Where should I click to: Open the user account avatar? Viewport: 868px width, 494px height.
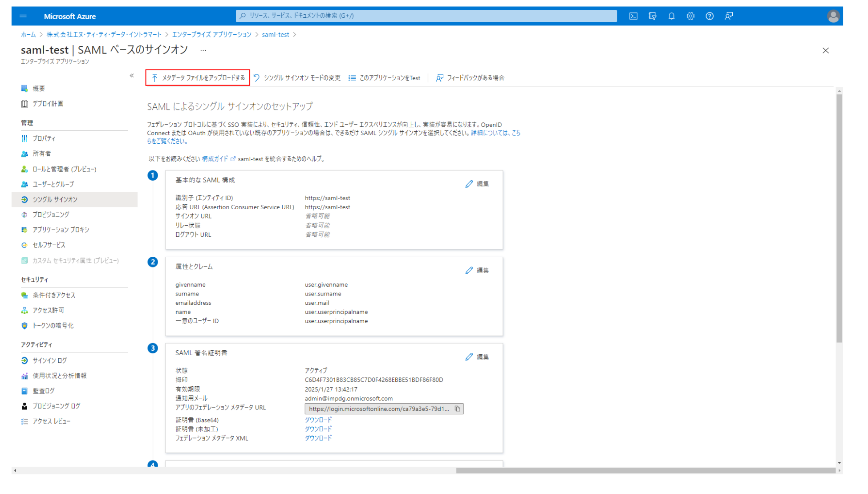(833, 16)
